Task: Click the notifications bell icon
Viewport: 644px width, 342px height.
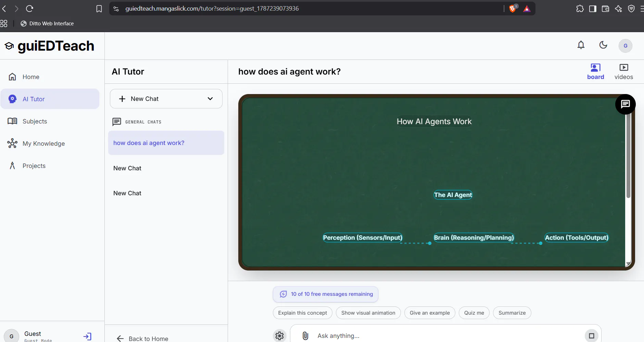Action: click(x=581, y=45)
